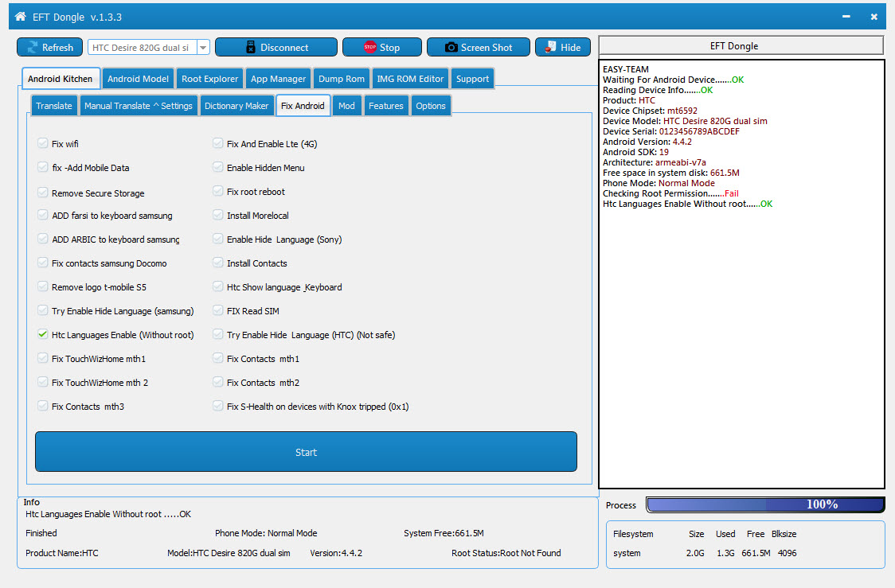
Task: Open the Features sub-tab
Action: pos(386,106)
